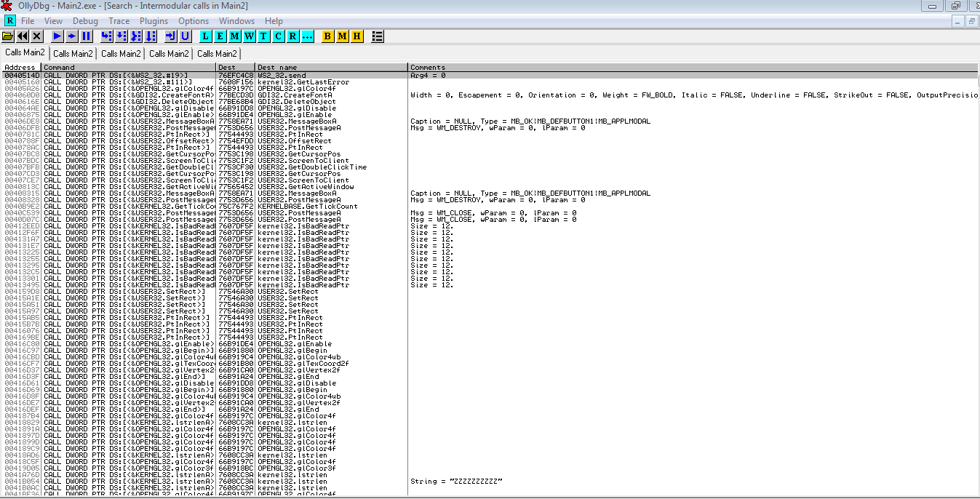
Task: Pause execution with the pause icon
Action: click(87, 36)
